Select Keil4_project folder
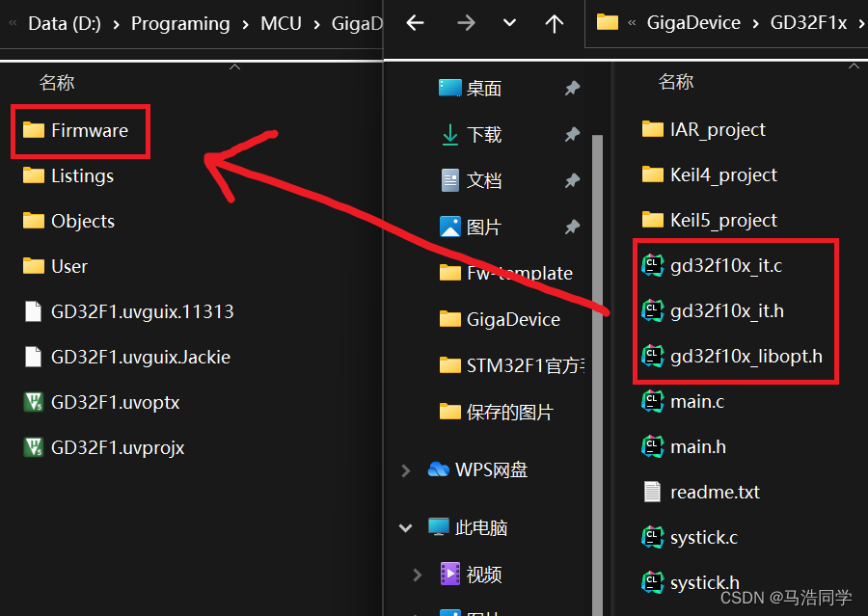This screenshot has width=868, height=616. (x=709, y=174)
